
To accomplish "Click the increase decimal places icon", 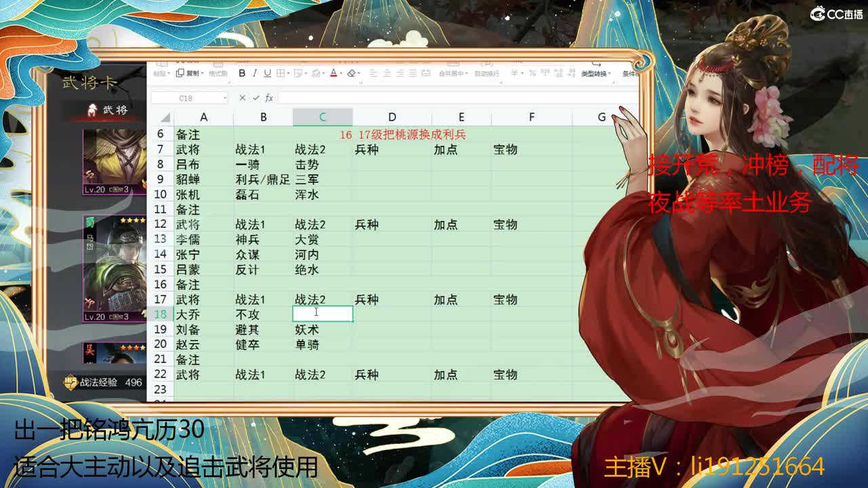I will pyautogui.click(x=558, y=73).
